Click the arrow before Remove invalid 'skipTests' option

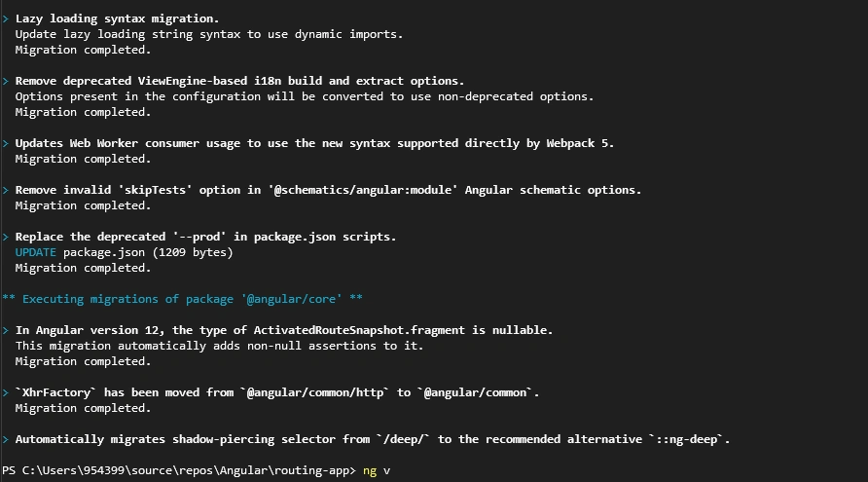coord(6,190)
